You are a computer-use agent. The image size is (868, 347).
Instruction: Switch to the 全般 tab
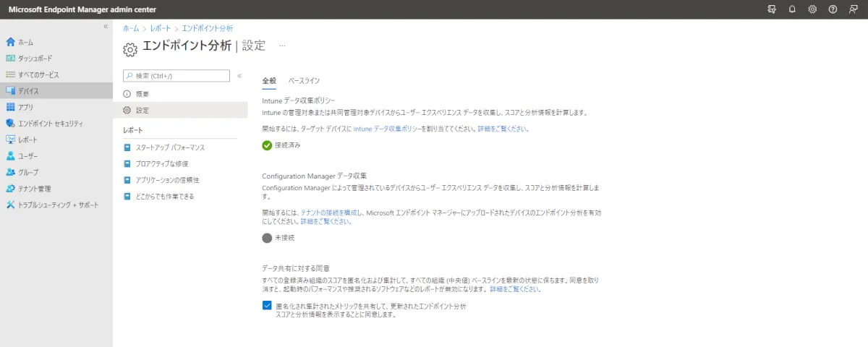[269, 80]
